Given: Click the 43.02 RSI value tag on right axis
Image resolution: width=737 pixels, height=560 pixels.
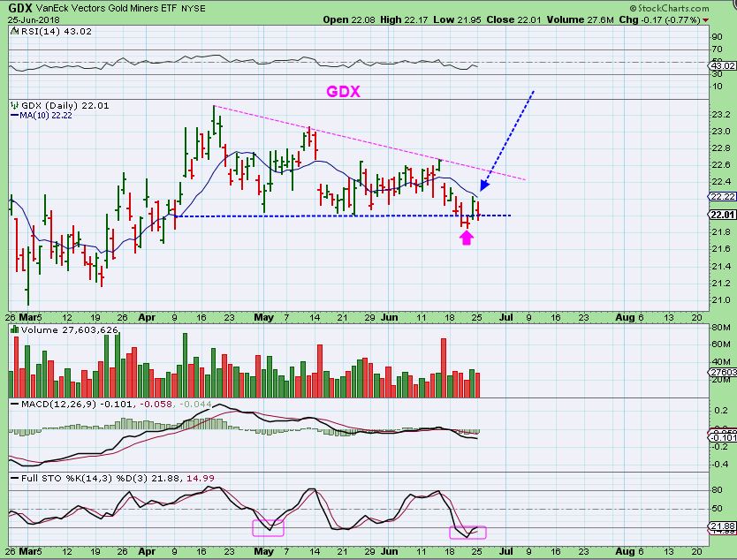Looking at the screenshot, I should [x=723, y=65].
